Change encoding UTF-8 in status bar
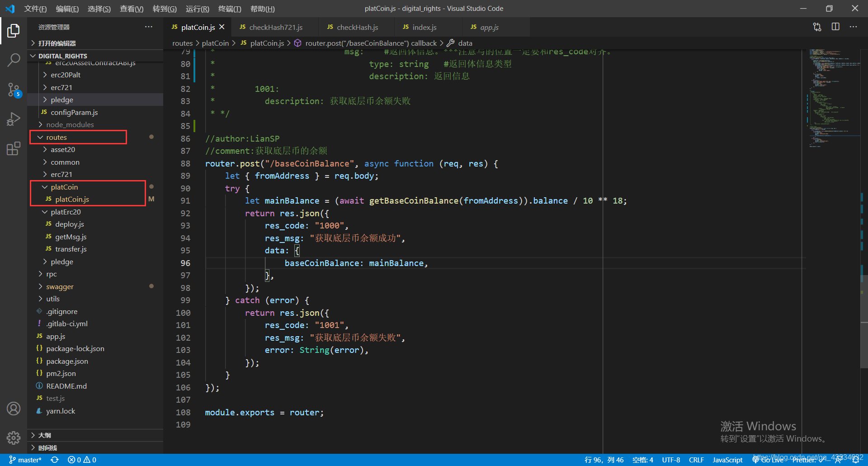Screen dimensions: 868x466 point(671,460)
